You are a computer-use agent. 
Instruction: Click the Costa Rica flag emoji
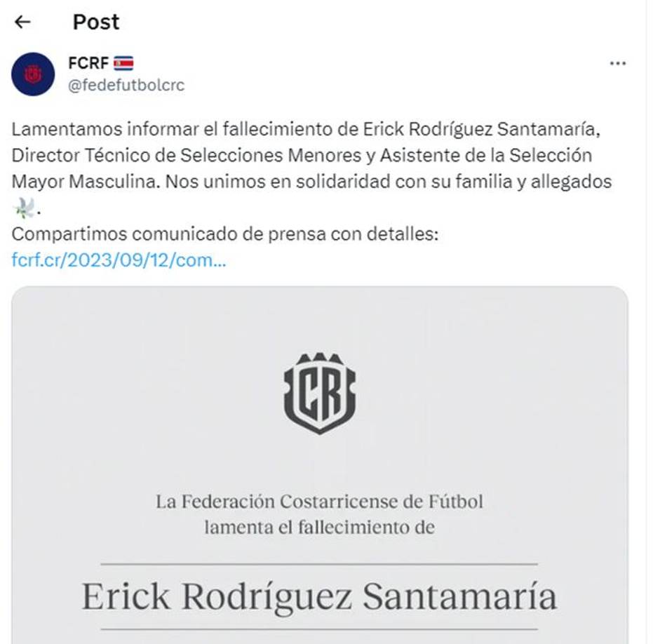123,62
